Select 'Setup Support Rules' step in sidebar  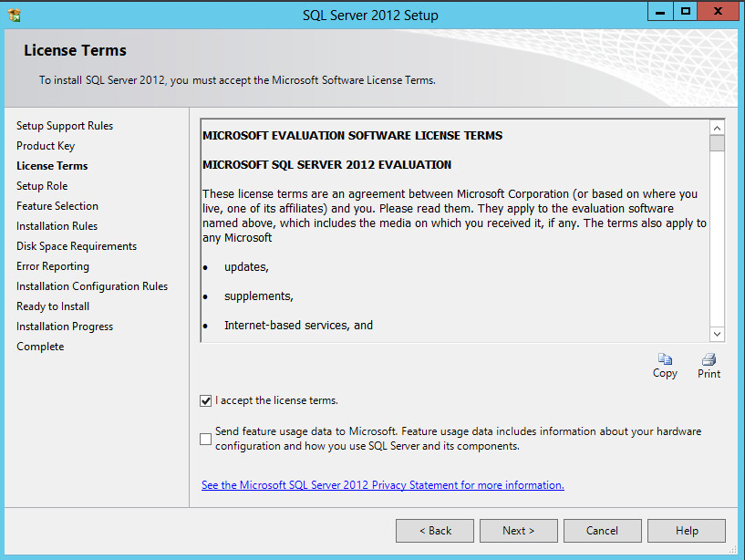coord(65,126)
